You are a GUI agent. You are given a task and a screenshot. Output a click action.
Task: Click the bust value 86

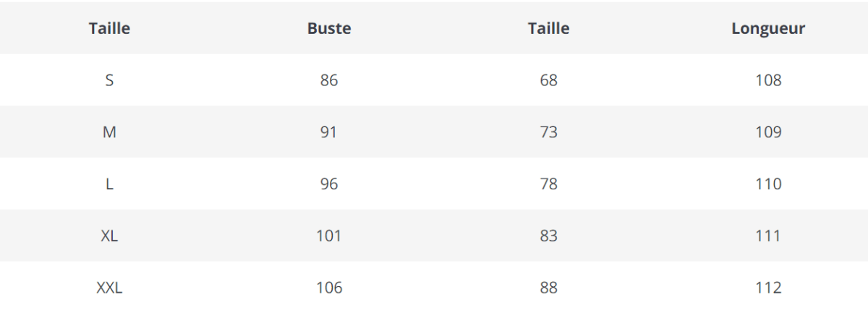point(329,80)
